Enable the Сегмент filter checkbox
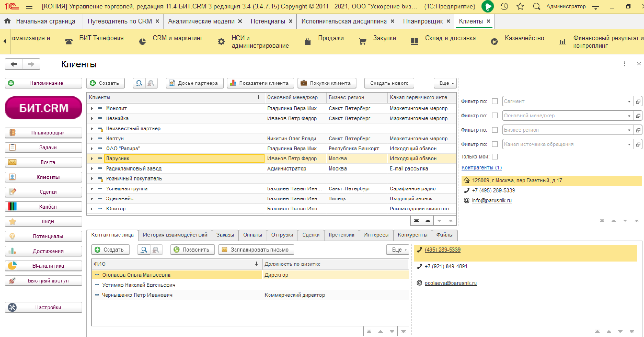Viewport: 644px width, 337px height. point(495,101)
